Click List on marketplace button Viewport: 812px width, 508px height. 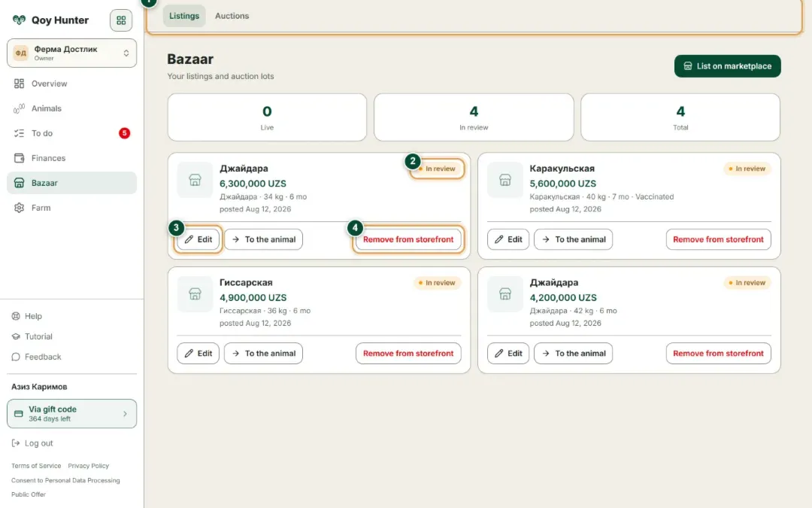tap(727, 66)
